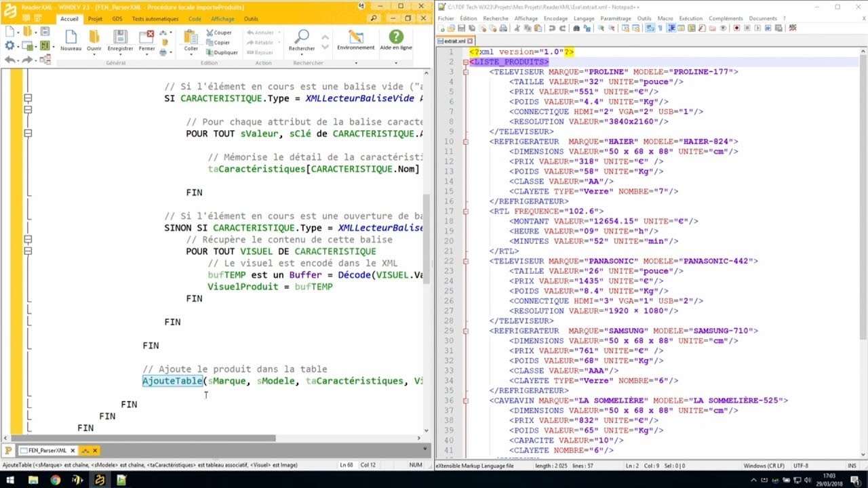Open the Coller dropdown arrow

tap(191, 54)
